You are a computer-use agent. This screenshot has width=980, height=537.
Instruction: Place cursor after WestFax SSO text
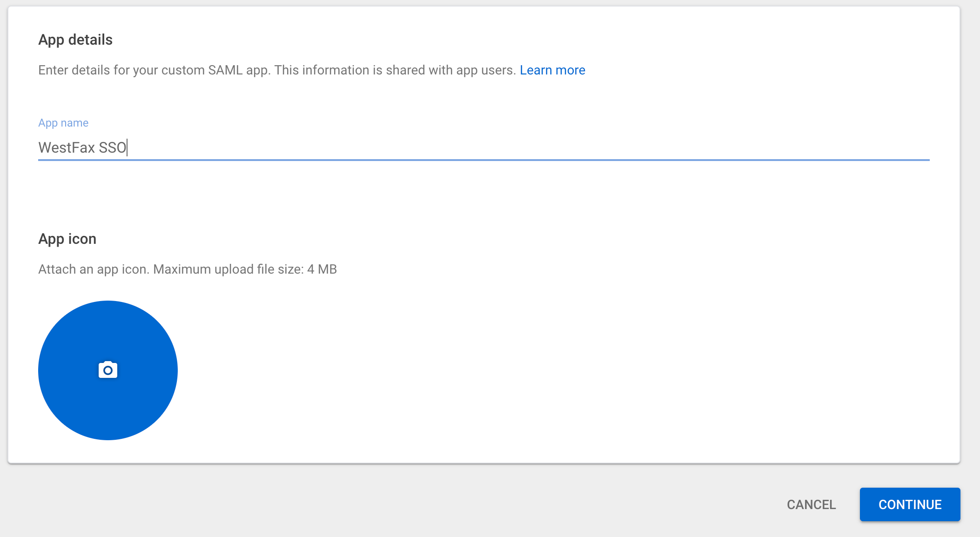tap(128, 148)
